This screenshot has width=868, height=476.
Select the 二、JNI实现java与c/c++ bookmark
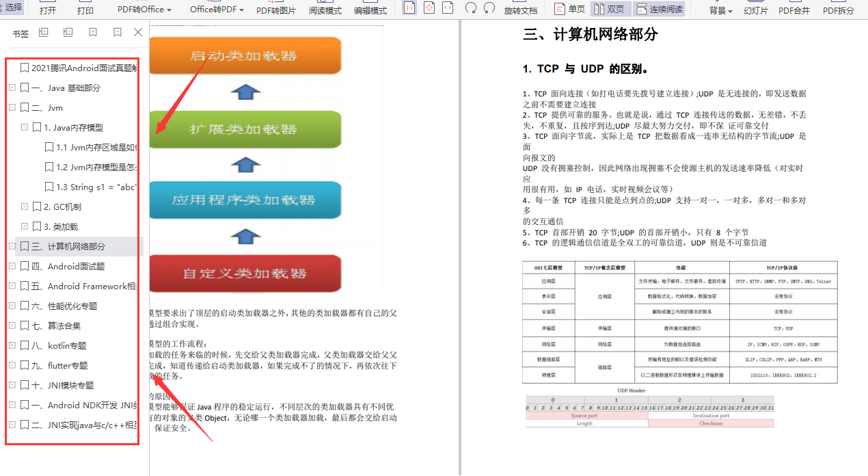(x=79, y=425)
